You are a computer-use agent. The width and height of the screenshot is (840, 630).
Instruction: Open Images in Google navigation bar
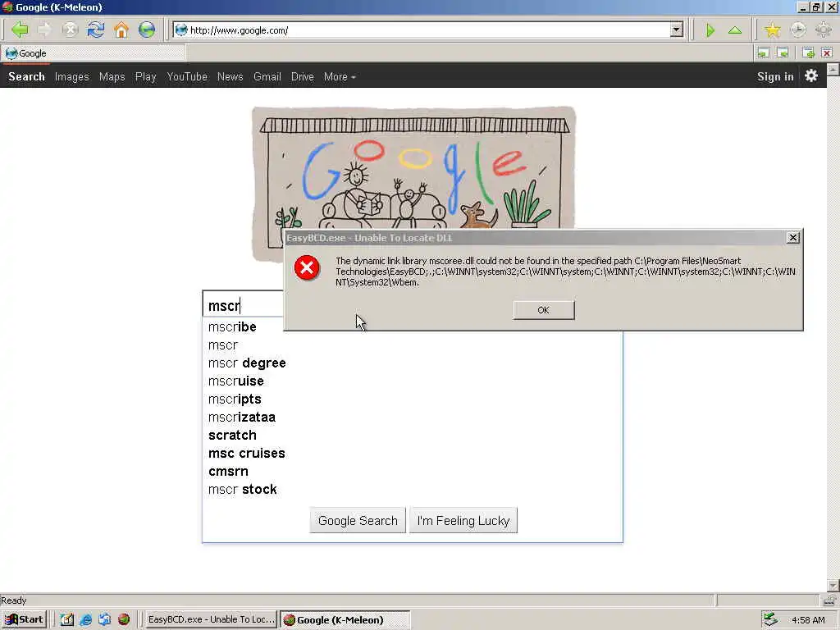click(x=72, y=76)
